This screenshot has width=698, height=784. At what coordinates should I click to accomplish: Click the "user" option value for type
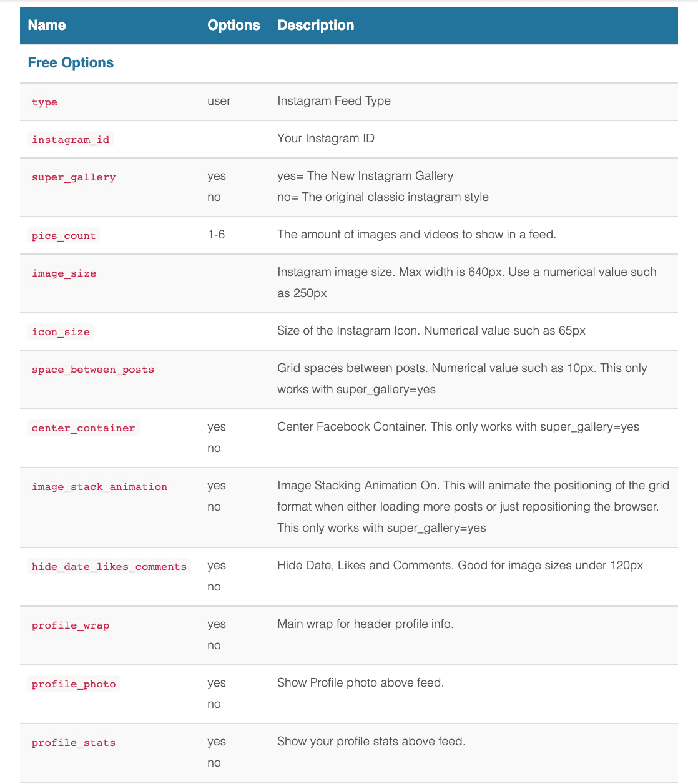click(219, 101)
